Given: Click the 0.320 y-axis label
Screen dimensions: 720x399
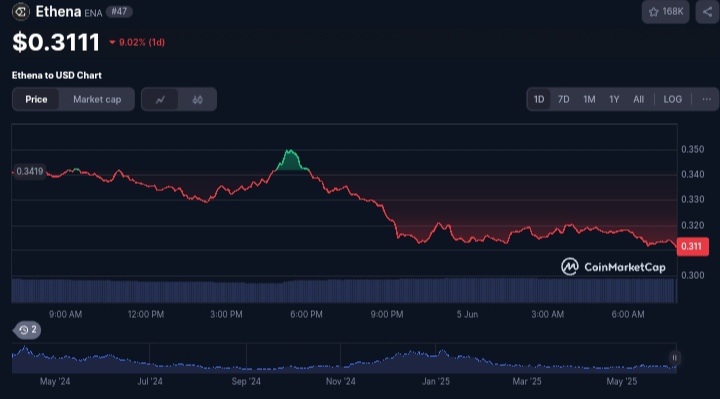Looking at the screenshot, I should tap(692, 225).
